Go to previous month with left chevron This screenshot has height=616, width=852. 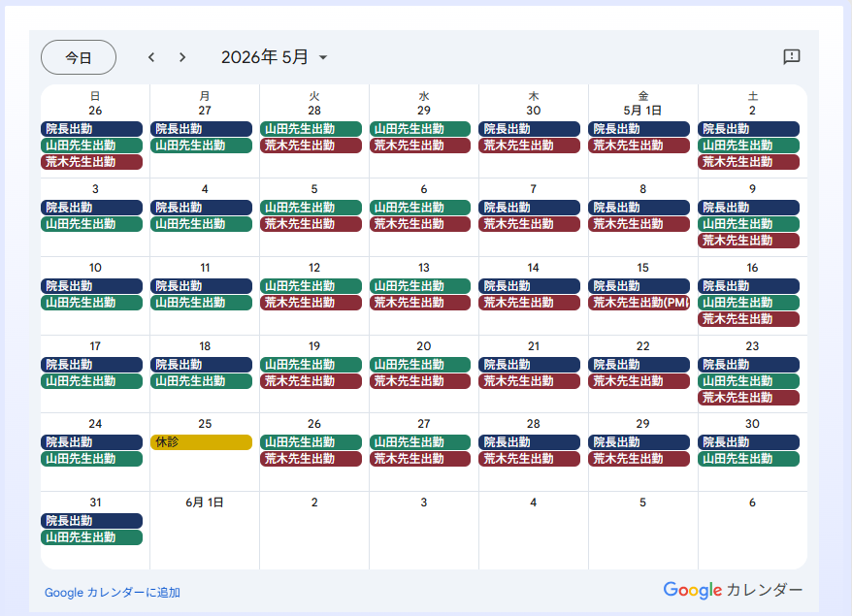tap(151, 57)
